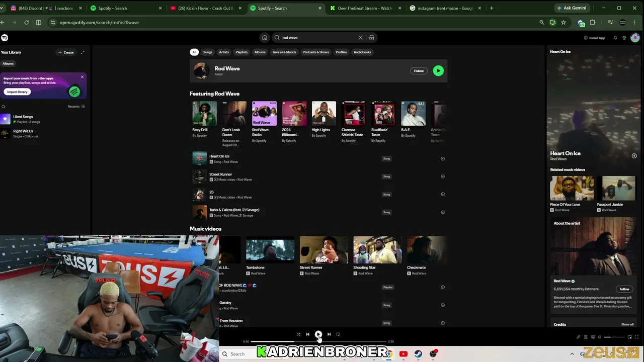The image size is (644, 362).
Task: Open the Spotify profile avatar menu
Action: click(635, 38)
